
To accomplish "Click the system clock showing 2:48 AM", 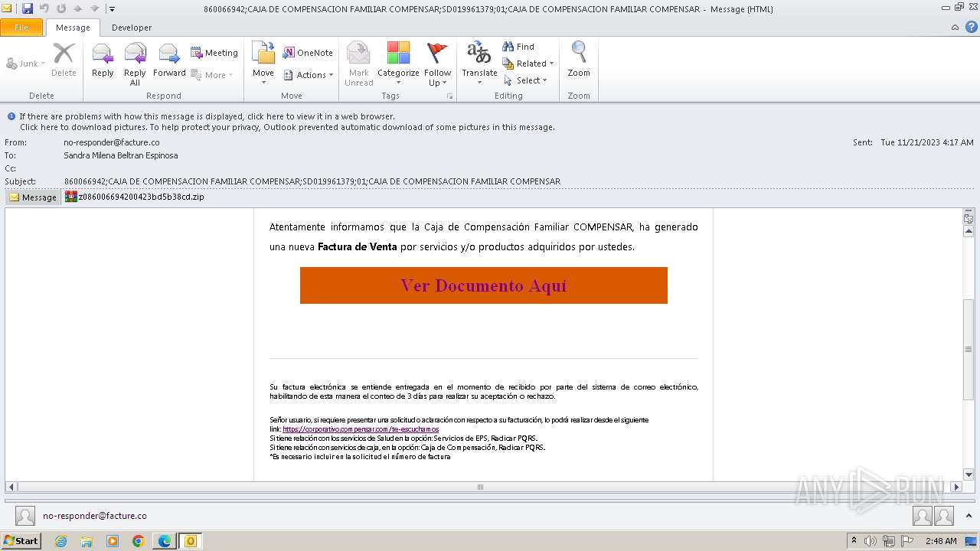I will tap(940, 541).
